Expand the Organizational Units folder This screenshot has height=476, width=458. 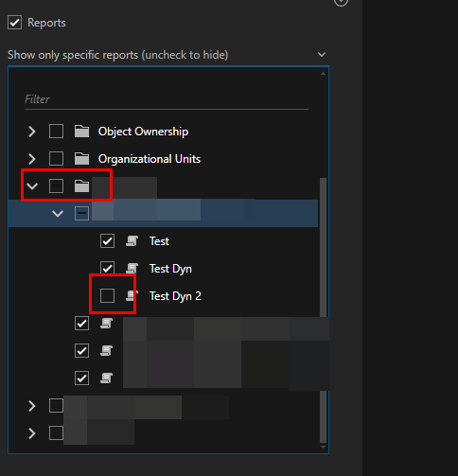[32, 159]
